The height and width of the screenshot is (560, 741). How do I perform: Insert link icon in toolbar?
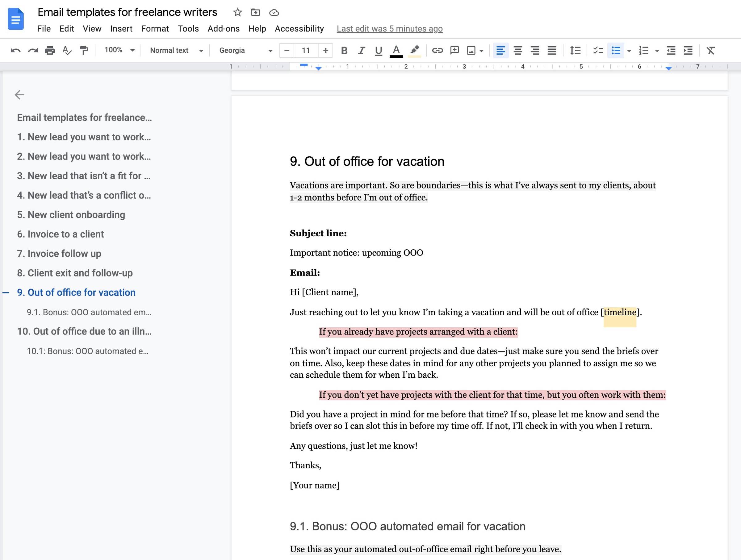pos(437,51)
